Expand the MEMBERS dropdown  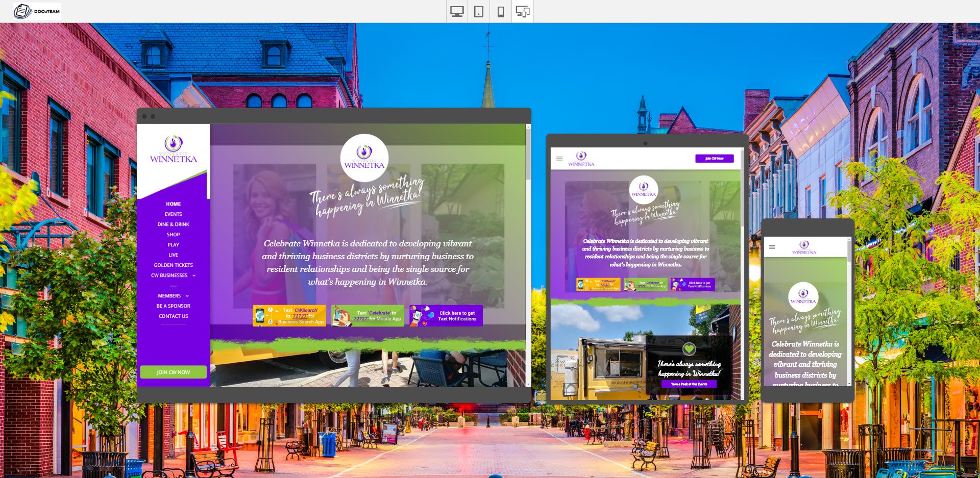[x=171, y=295]
